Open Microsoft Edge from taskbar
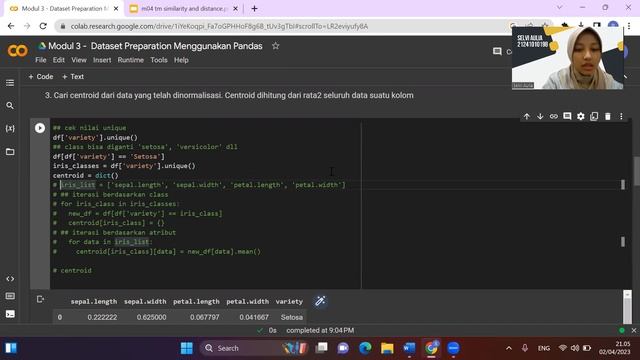 pyautogui.click(x=365, y=348)
